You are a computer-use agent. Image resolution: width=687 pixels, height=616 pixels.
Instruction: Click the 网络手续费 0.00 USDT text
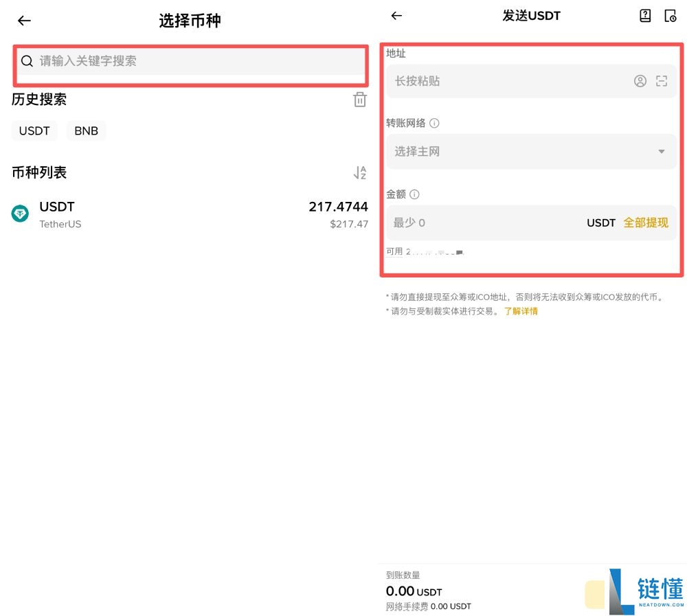pyautogui.click(x=428, y=606)
